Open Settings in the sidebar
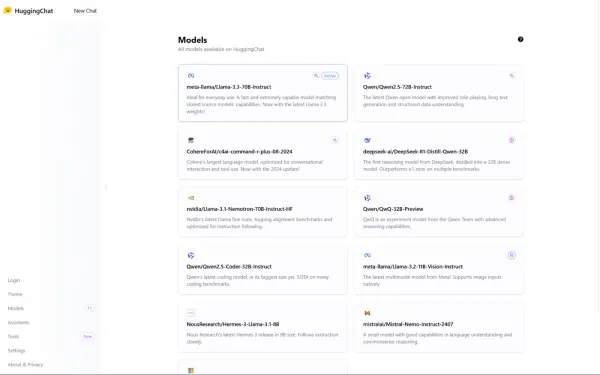Viewport: 600px width, 375px height. click(16, 351)
